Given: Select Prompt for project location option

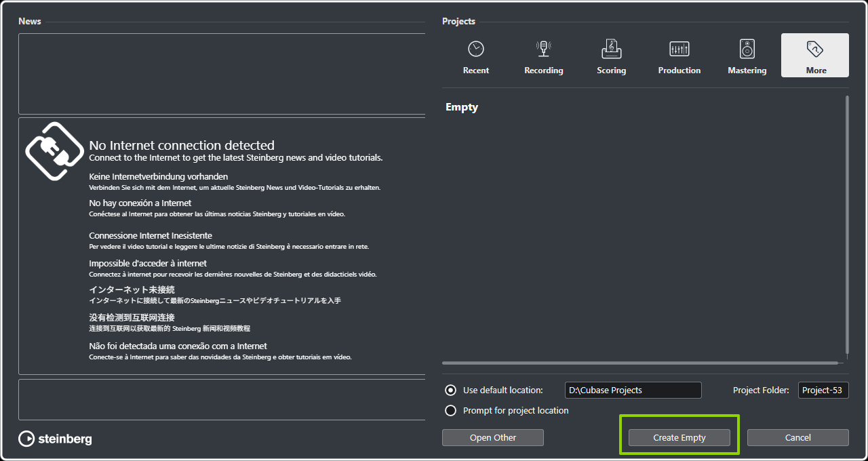Looking at the screenshot, I should pyautogui.click(x=450, y=411).
